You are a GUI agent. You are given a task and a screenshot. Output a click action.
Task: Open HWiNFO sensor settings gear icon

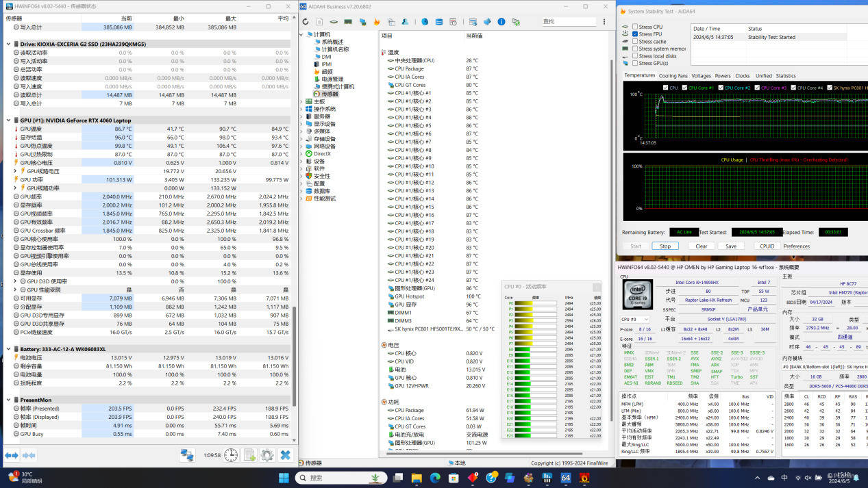267,455
